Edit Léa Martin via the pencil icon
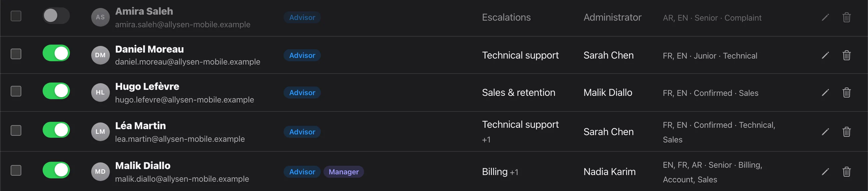This screenshot has width=868, height=191. coord(825,132)
